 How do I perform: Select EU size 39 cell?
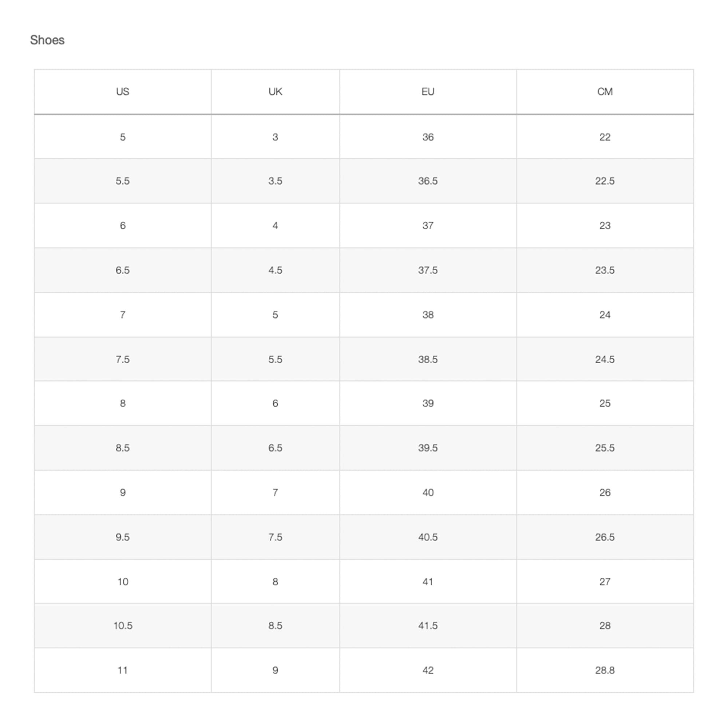[428, 403]
